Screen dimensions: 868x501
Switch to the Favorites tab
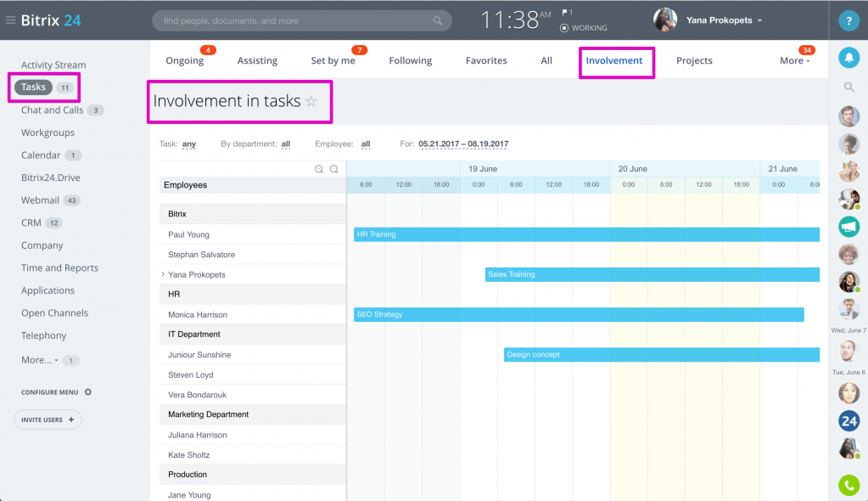(486, 60)
